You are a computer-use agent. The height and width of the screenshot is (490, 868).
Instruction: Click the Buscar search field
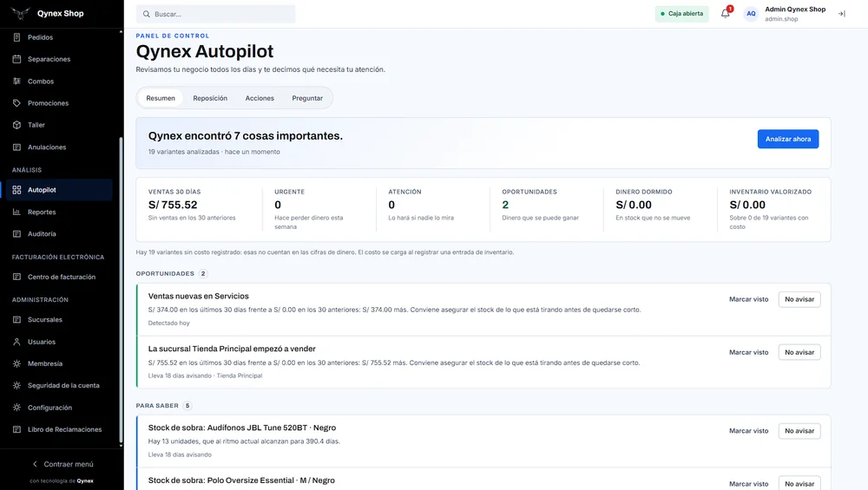click(215, 14)
